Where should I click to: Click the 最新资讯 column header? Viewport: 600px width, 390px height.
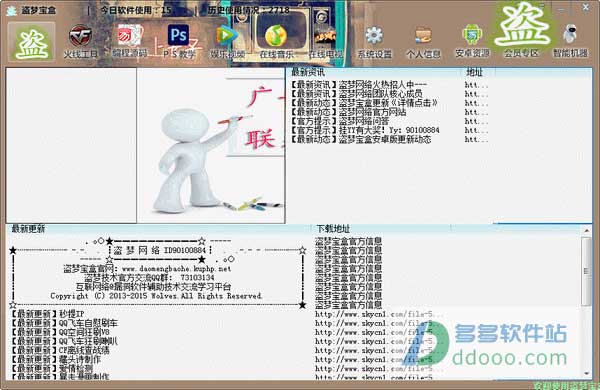point(308,72)
